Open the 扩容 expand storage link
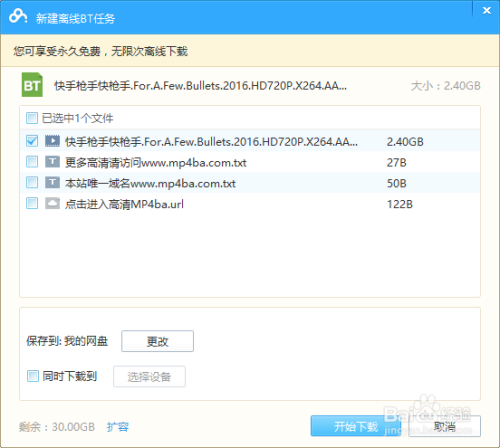Image resolution: width=500 pixels, height=448 pixels. 118,427
